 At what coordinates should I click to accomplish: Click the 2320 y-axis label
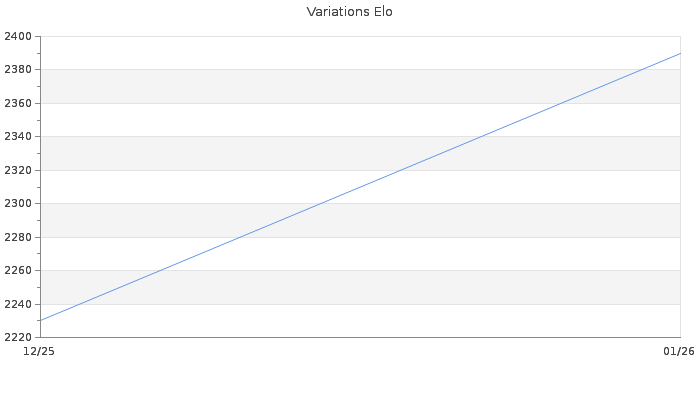(17, 171)
